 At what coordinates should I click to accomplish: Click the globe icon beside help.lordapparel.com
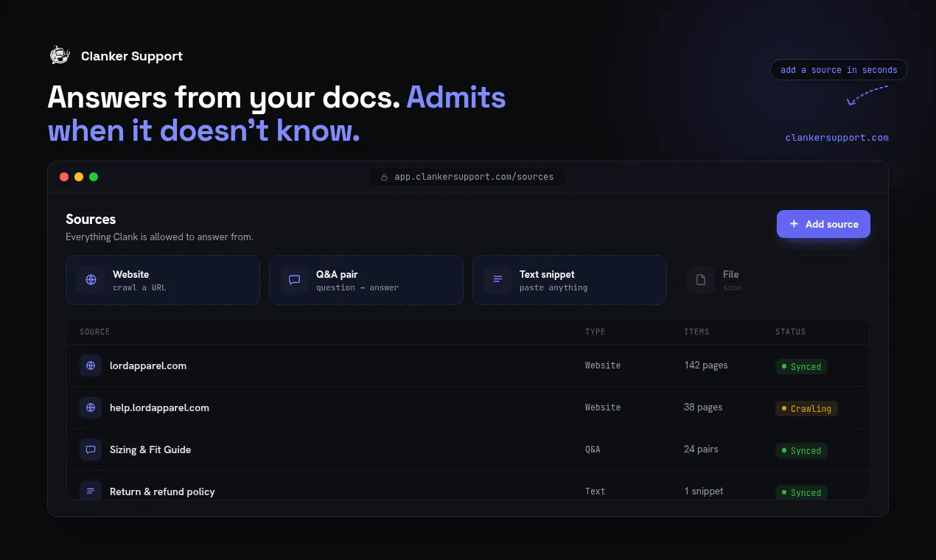tap(91, 407)
